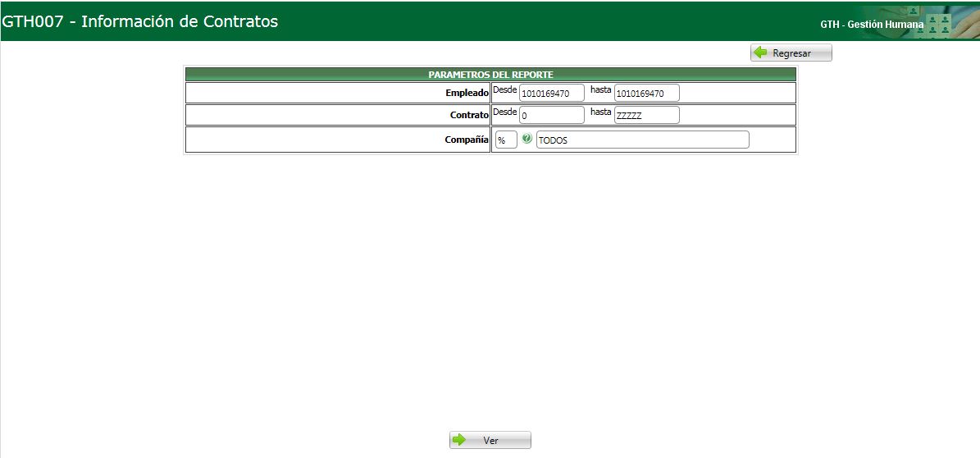Click the Ver button
Viewport: 980px width, 458px height.
point(490,441)
